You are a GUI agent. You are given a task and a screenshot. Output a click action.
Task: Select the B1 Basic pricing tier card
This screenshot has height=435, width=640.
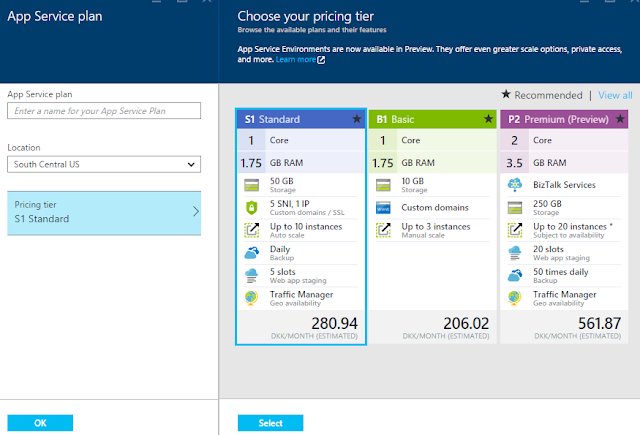tap(433, 119)
